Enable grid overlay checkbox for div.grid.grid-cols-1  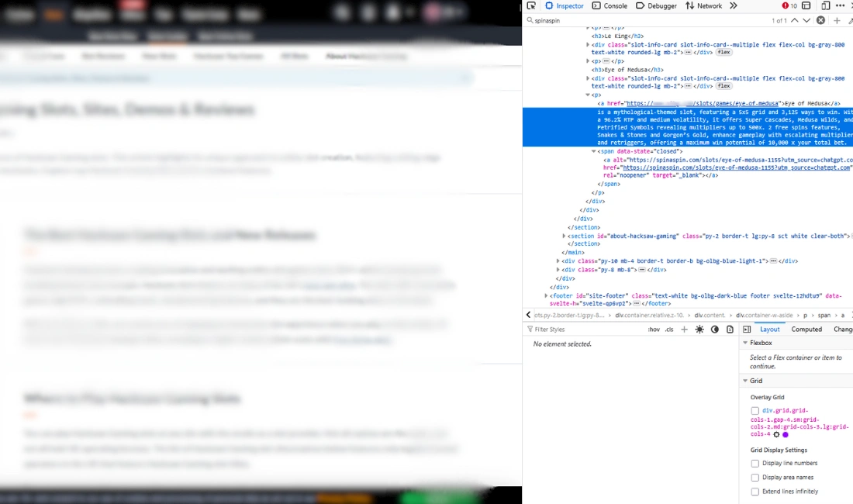pyautogui.click(x=755, y=411)
